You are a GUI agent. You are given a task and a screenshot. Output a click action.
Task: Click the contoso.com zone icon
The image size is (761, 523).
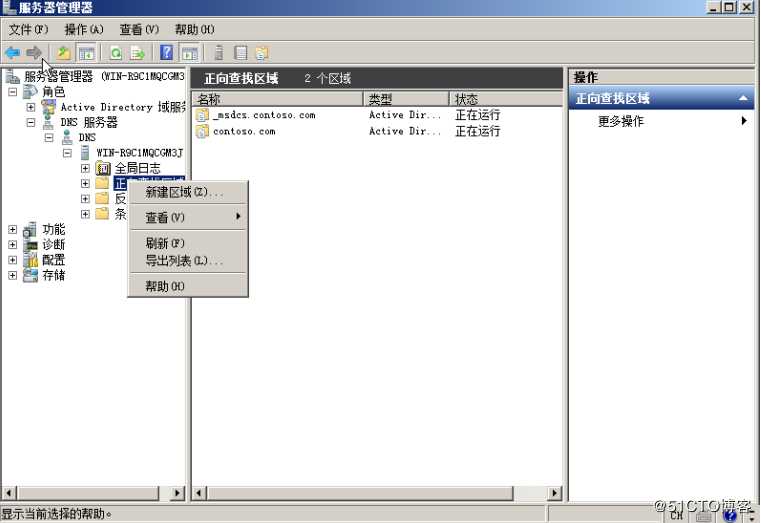click(202, 131)
